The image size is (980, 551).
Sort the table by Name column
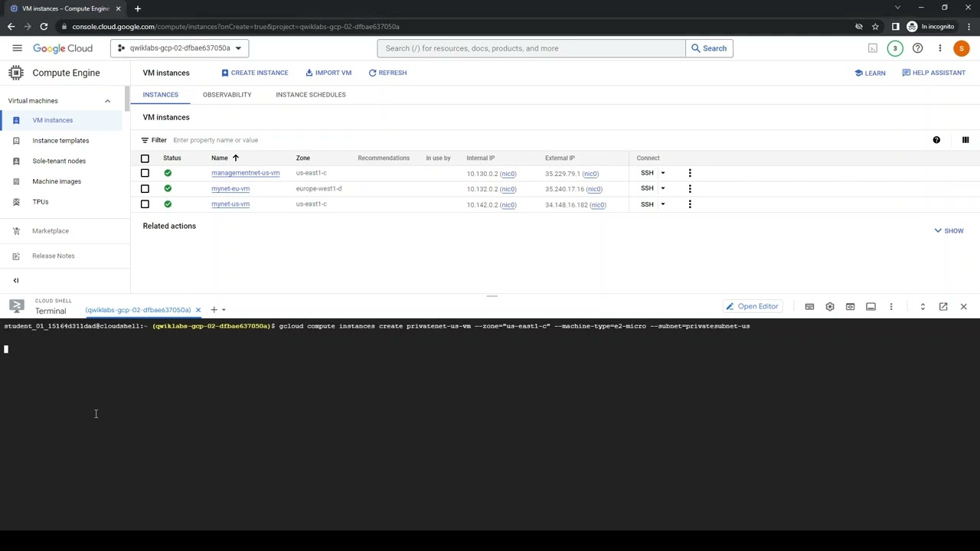pos(224,158)
